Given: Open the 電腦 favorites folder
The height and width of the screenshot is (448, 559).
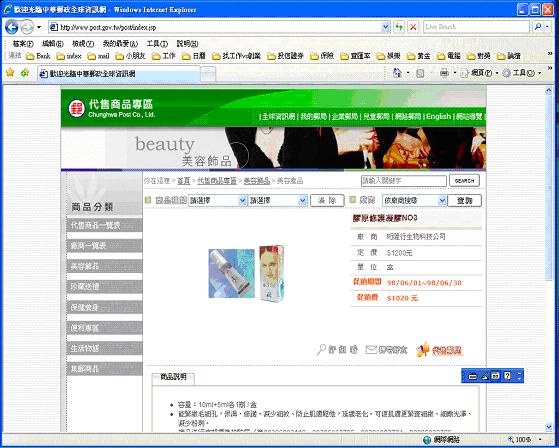Looking at the screenshot, I should (448, 56).
